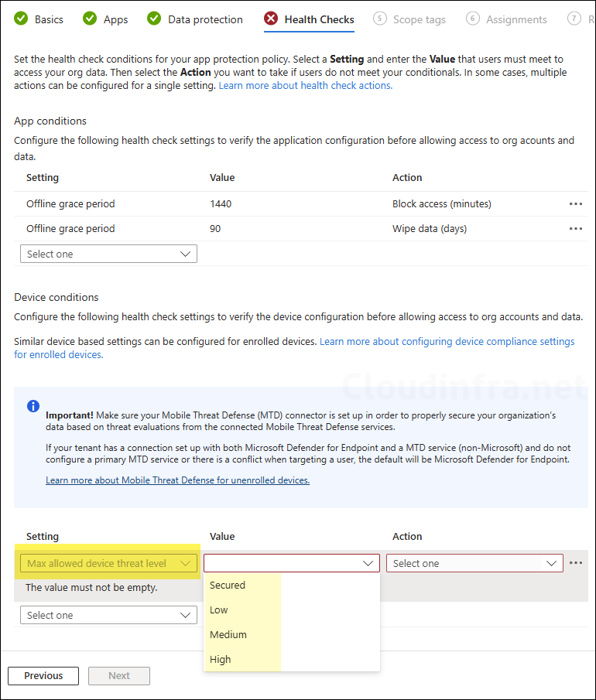Click the 90 offline grace period value
This screenshot has width=596, height=700.
point(215,229)
